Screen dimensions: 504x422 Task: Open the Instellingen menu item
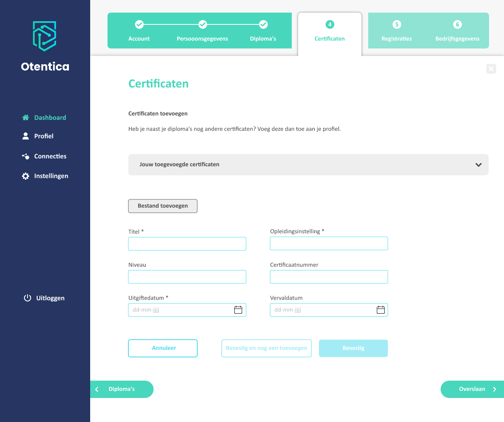[x=45, y=176]
